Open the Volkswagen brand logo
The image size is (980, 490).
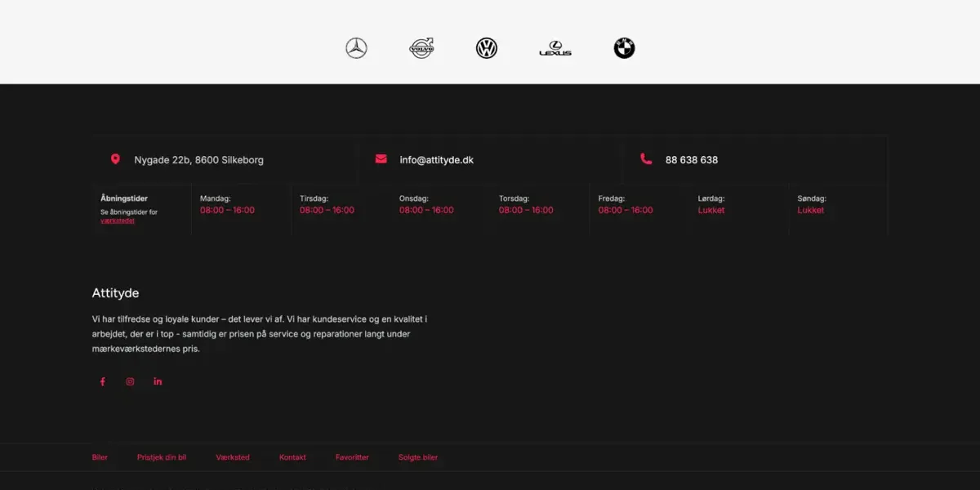(487, 48)
